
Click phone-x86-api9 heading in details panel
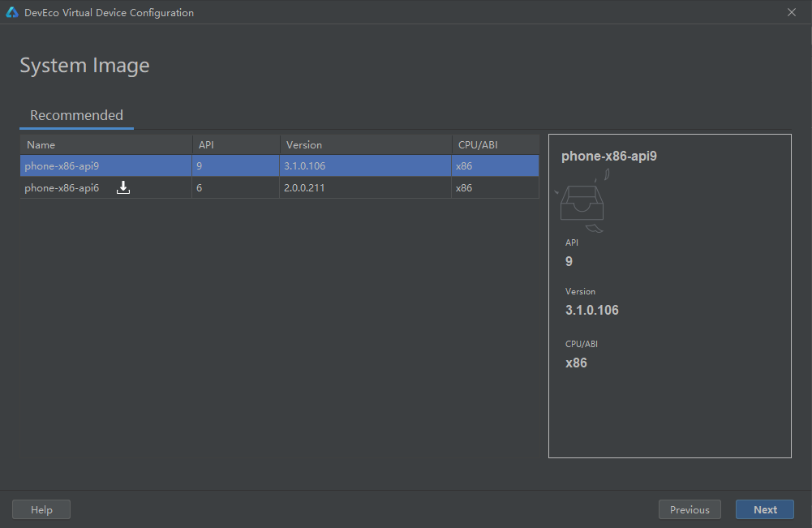coord(609,157)
